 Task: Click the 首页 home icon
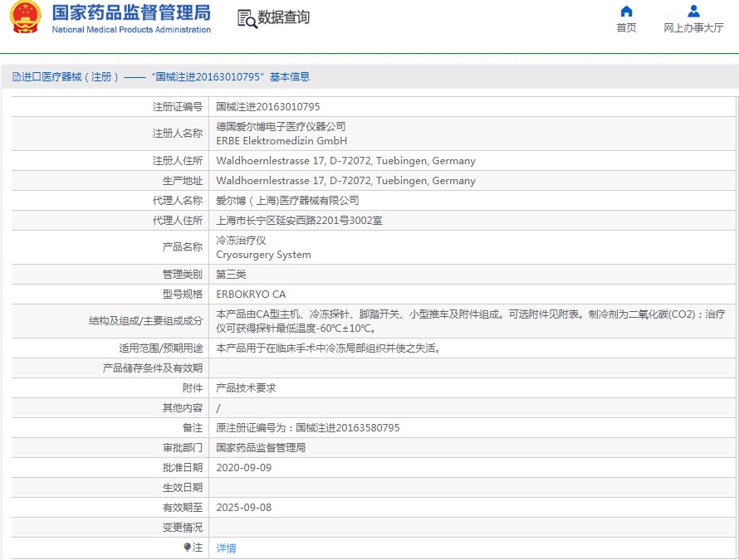tap(626, 11)
